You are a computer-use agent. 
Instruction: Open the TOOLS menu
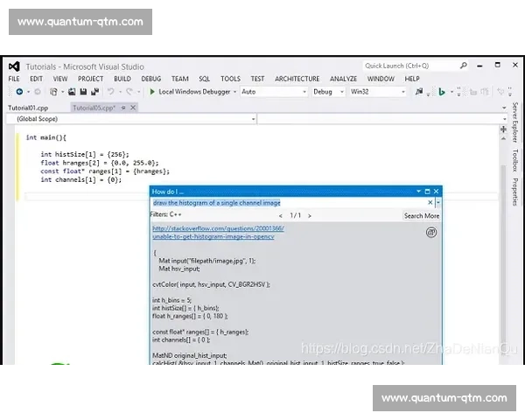point(230,79)
